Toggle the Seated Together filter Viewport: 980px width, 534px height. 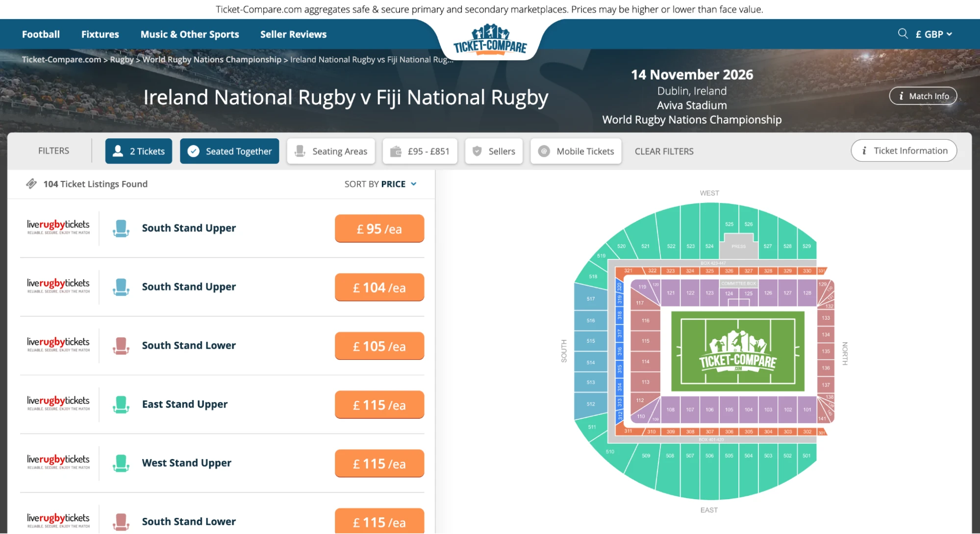point(229,151)
